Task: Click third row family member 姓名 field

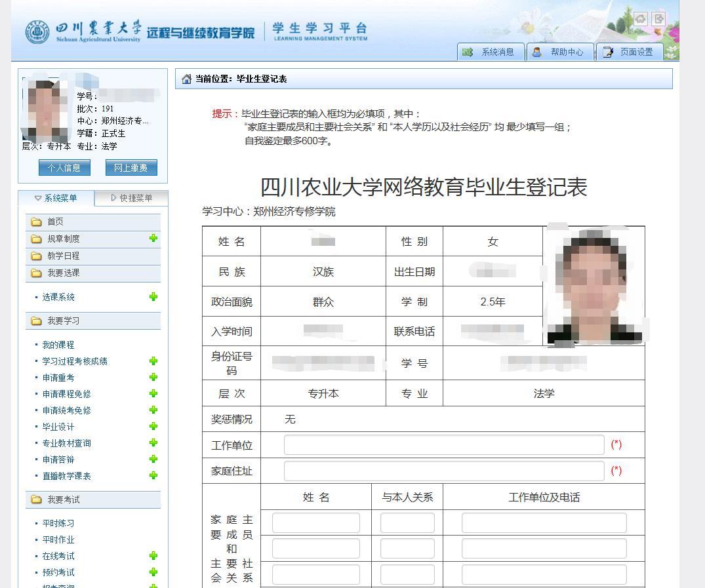Action: pyautogui.click(x=316, y=574)
